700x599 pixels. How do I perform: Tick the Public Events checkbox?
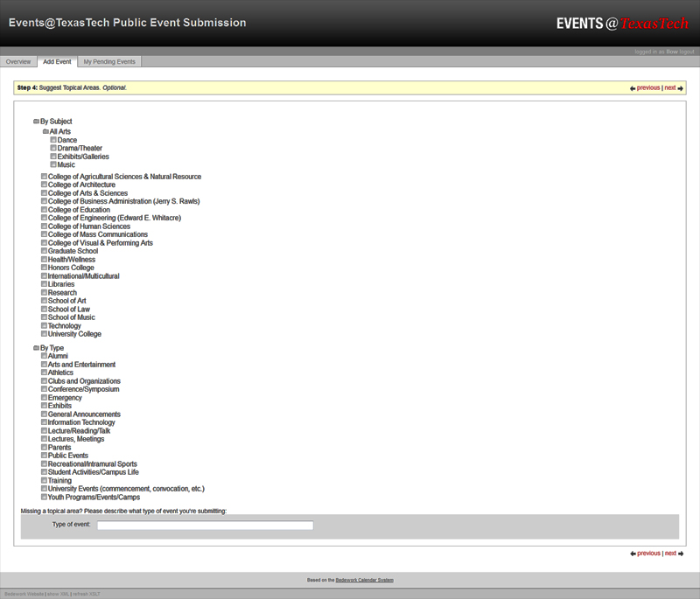tap(45, 455)
